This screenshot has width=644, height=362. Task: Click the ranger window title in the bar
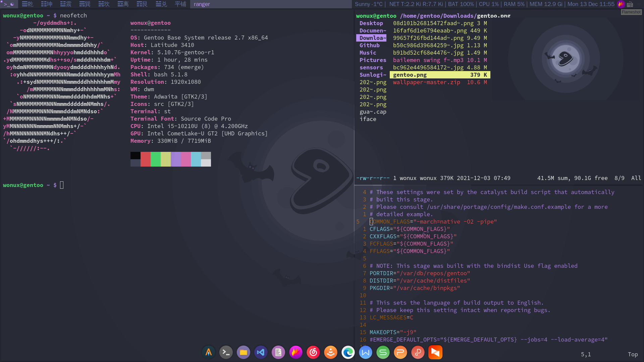point(202,4)
